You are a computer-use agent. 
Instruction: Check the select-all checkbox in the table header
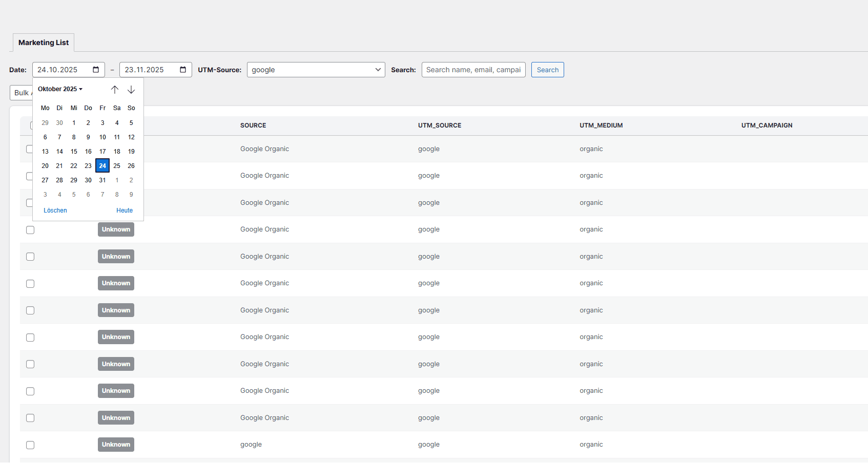point(30,125)
